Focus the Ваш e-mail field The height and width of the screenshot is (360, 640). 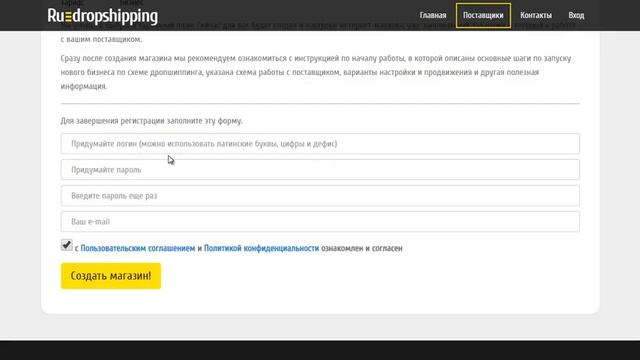pos(320,222)
